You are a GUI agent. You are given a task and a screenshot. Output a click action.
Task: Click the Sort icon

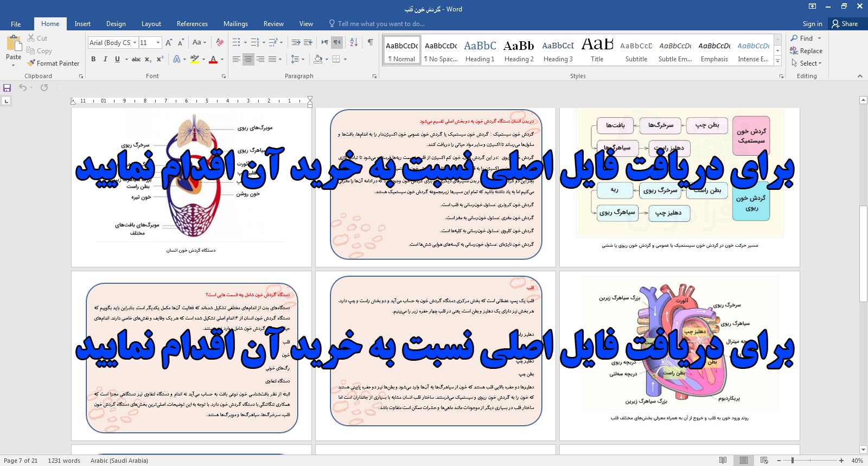coord(354,42)
